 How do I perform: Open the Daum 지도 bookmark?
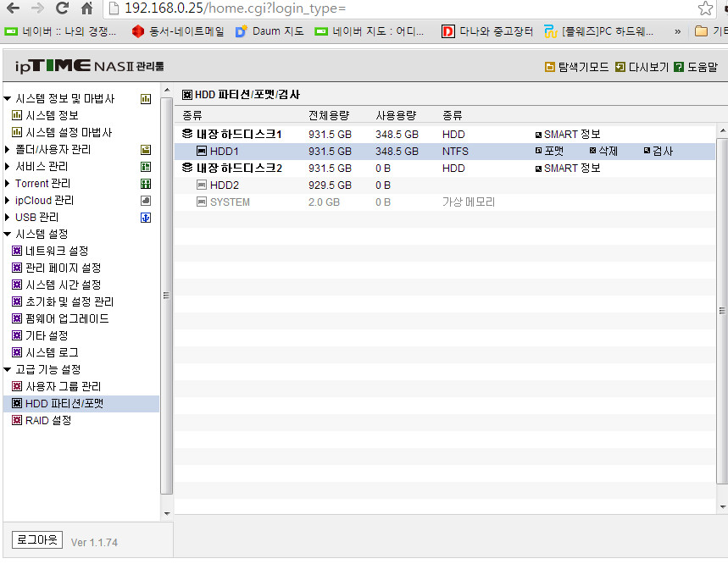pos(270,31)
